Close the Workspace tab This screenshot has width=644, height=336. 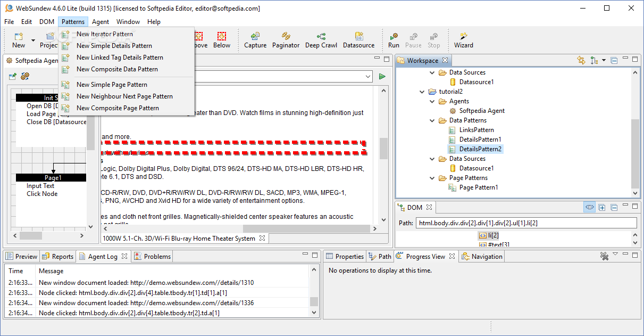tap(445, 60)
